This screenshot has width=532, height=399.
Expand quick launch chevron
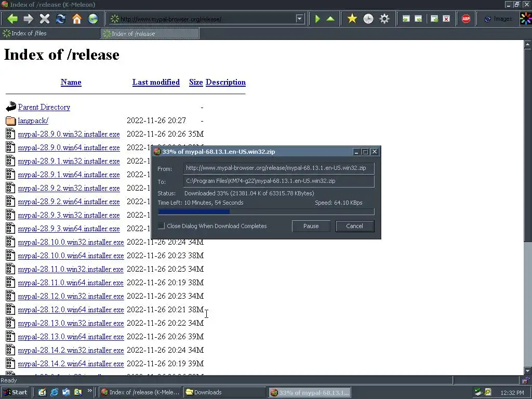(89, 391)
